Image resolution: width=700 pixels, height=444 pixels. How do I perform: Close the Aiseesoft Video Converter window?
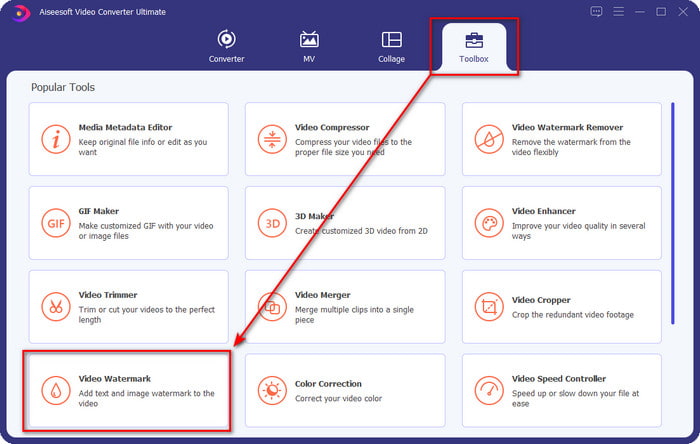683,12
